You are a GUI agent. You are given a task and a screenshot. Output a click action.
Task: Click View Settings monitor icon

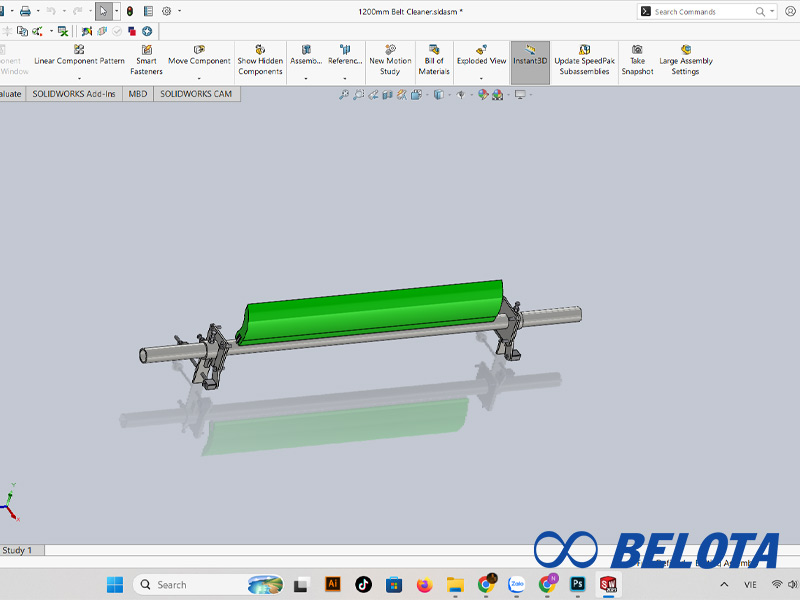520,94
